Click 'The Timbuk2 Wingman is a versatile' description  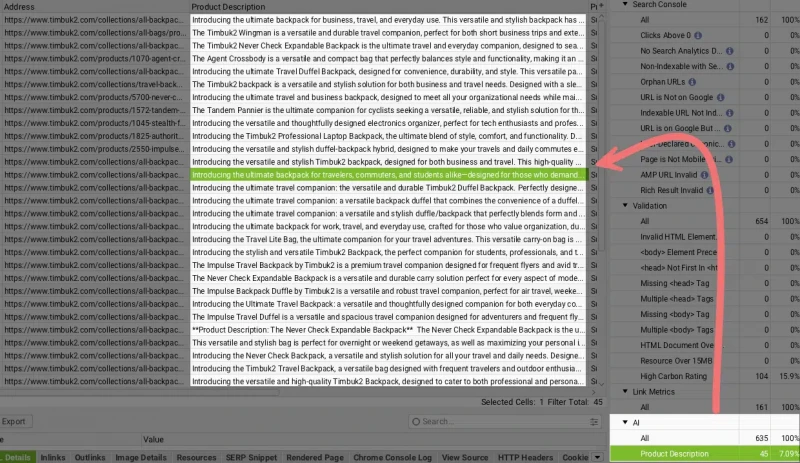pyautogui.click(x=388, y=33)
